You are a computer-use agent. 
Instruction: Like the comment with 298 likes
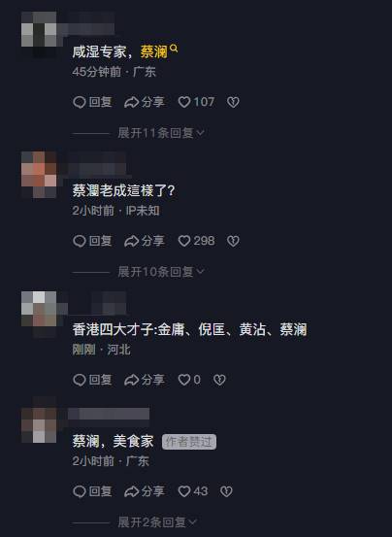point(196,241)
